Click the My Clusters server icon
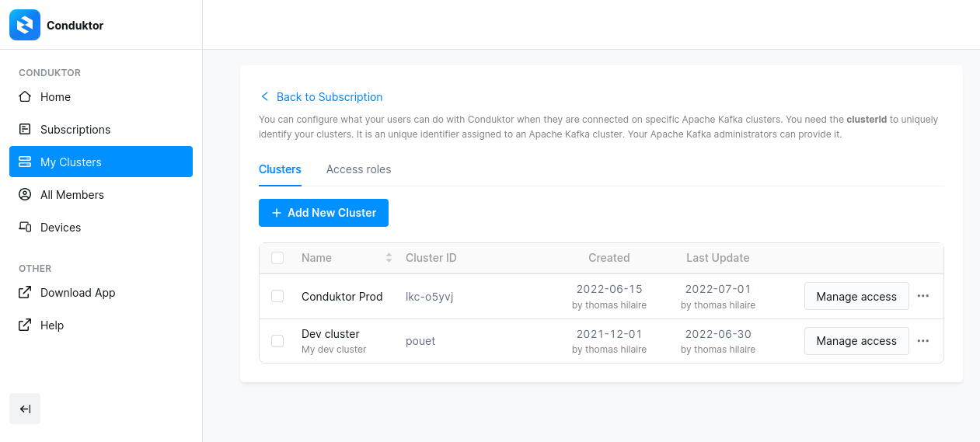The image size is (980, 442). 25,162
